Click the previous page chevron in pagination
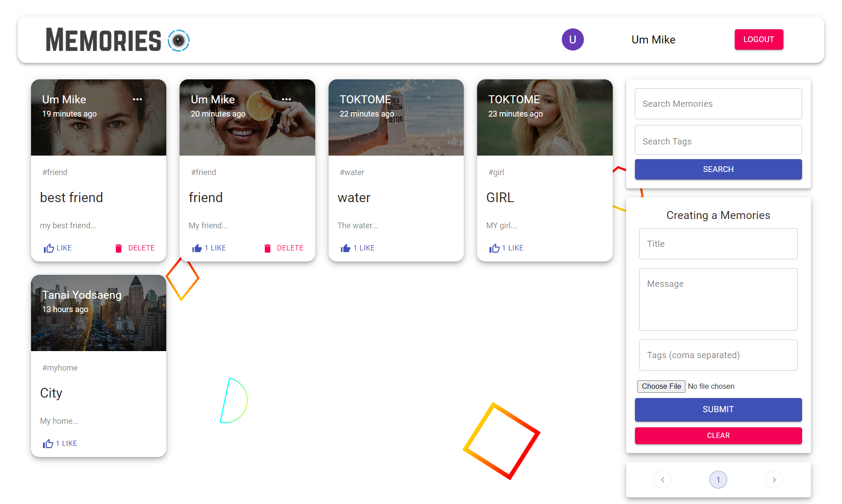Image resolution: width=842 pixels, height=504 pixels. 663,479
